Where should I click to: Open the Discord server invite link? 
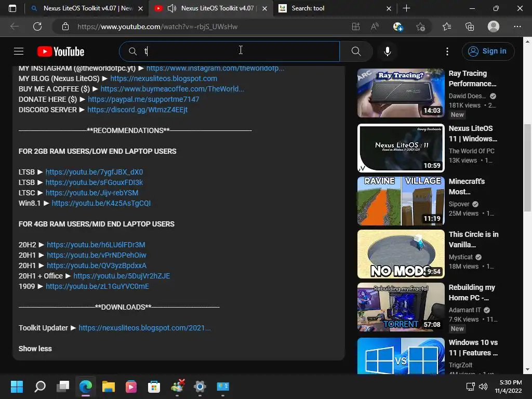pyautogui.click(x=137, y=110)
